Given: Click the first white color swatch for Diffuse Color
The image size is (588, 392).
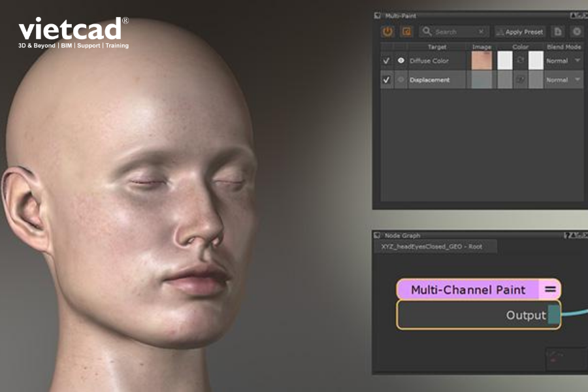Looking at the screenshot, I should click(x=505, y=60).
